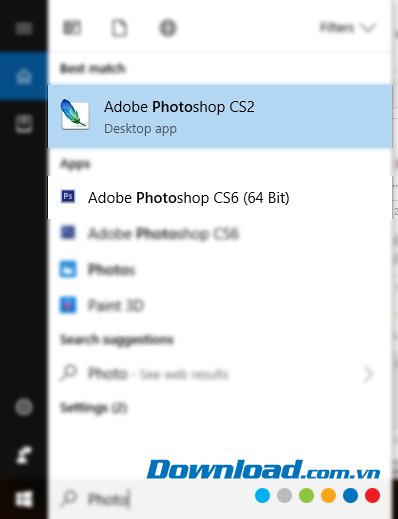Switch to Apps filter icon tab
Image resolution: width=398 pixels, height=519 pixels.
72,28
